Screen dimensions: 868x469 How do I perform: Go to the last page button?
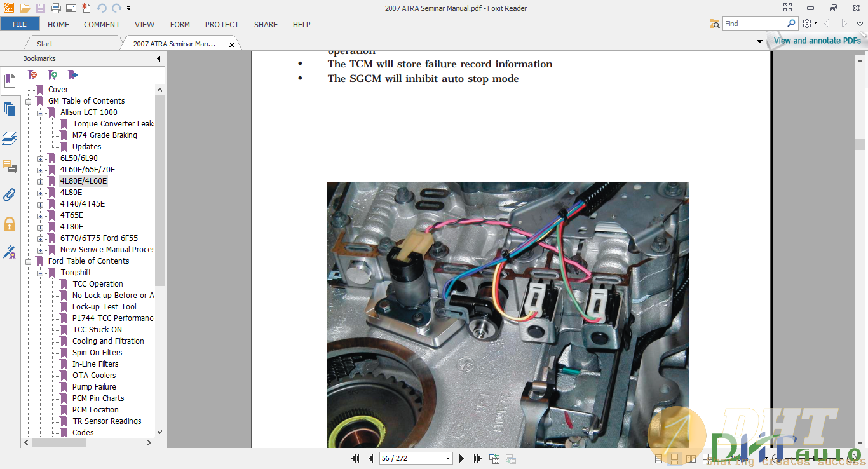(x=477, y=458)
